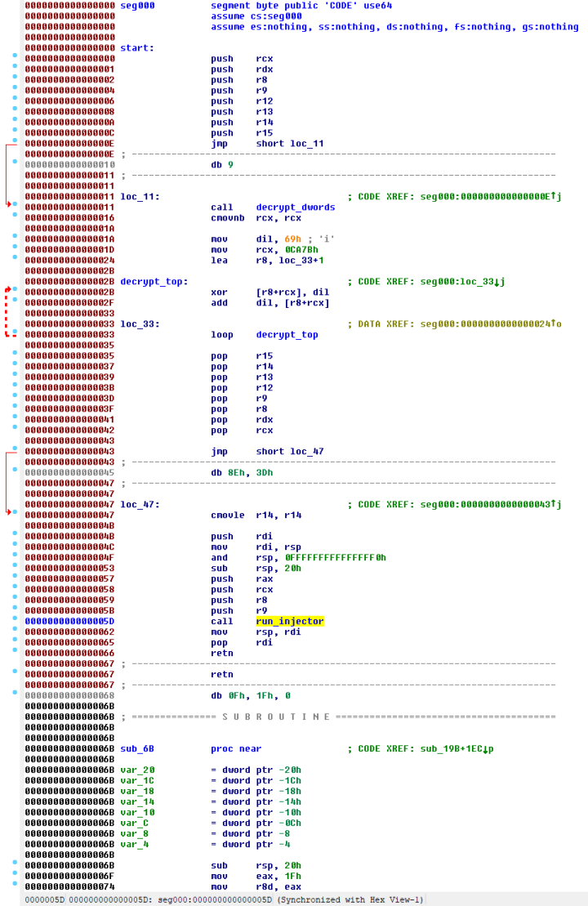The image size is (588, 906).
Task: Toggle breakpoint dot beside loop decrypt_top instruction
Action: pyautogui.click(x=15, y=335)
